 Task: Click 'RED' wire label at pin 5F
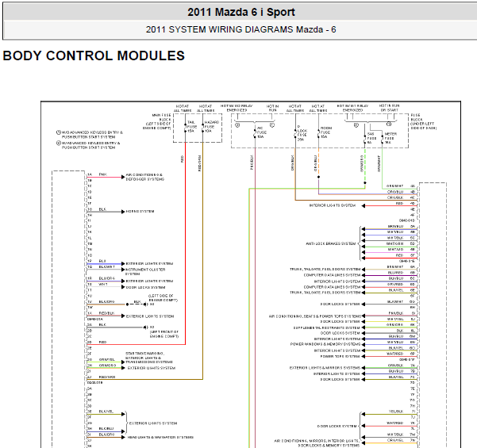399,255
